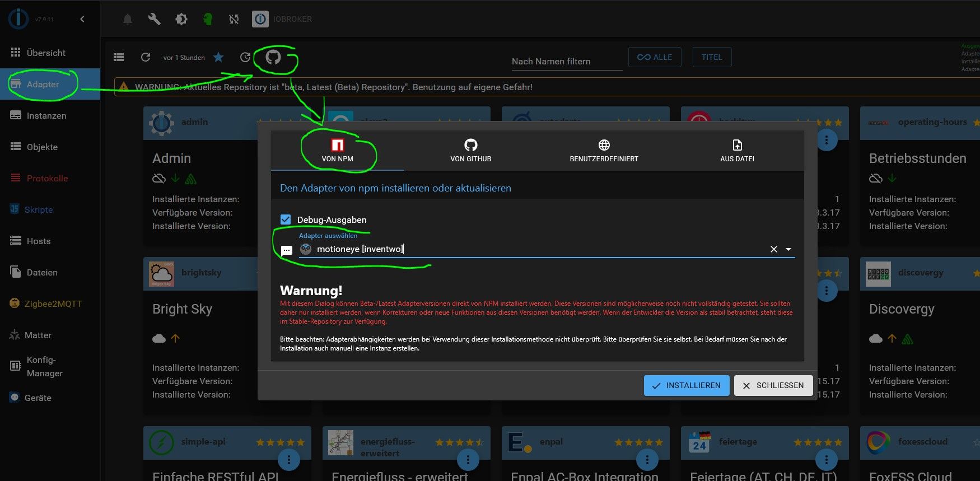Open notifications bell icon
This screenshot has width=980, height=481.
point(128,19)
